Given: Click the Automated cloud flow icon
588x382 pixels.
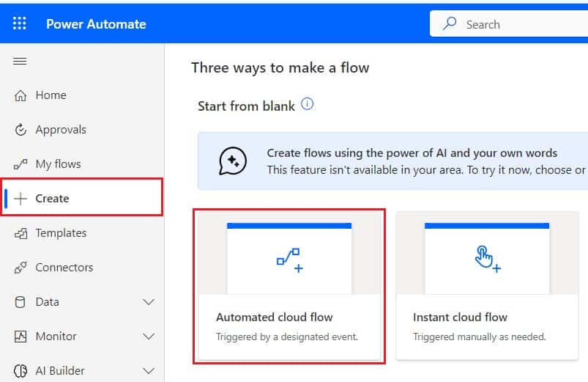Looking at the screenshot, I should pos(290,260).
